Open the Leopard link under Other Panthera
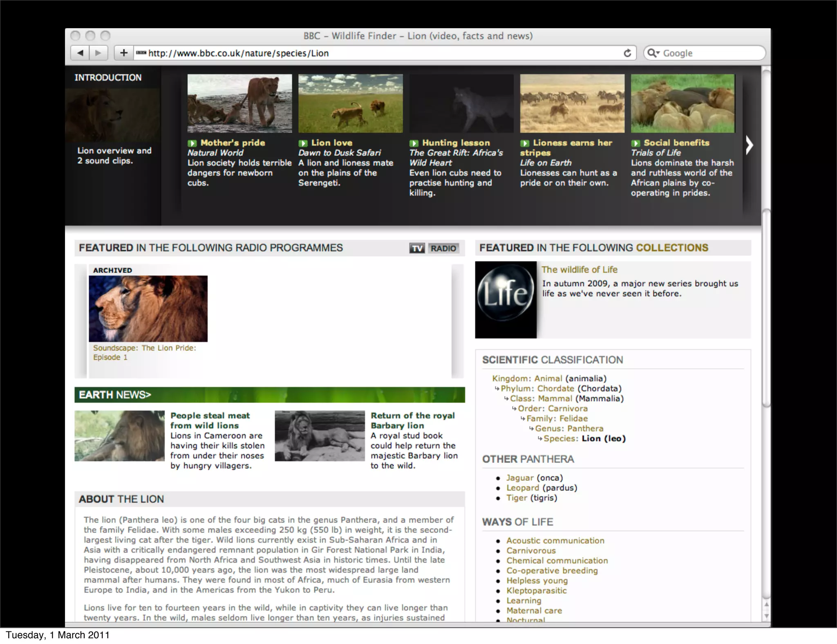 click(x=523, y=487)
